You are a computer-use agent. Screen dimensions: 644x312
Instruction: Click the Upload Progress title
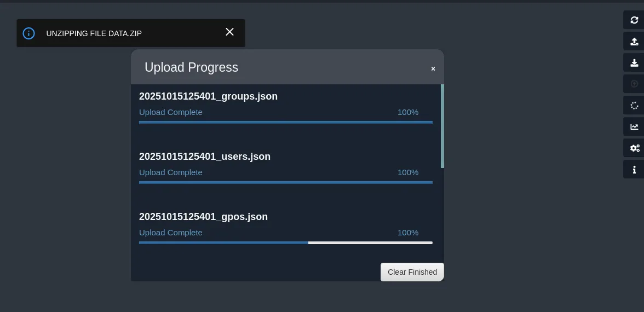click(192, 67)
